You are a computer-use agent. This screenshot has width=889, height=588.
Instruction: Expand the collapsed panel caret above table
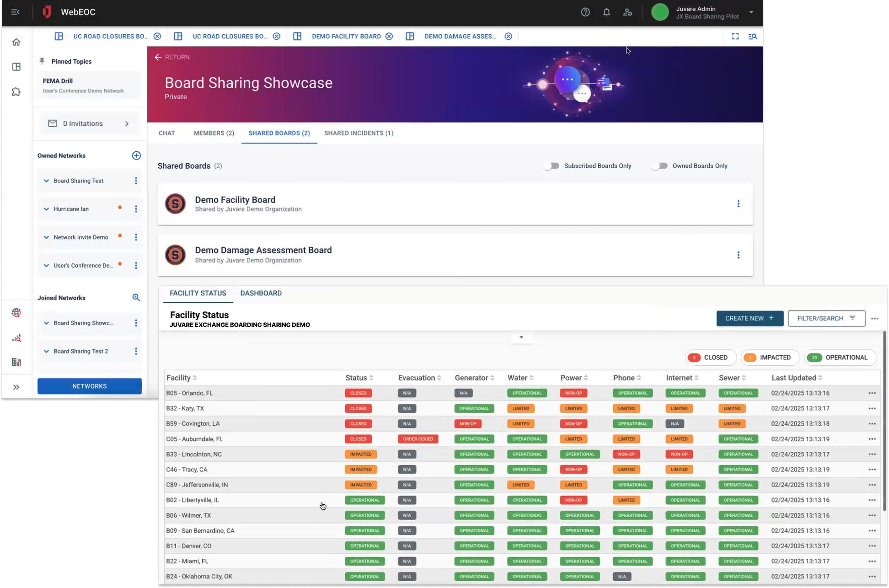point(521,337)
